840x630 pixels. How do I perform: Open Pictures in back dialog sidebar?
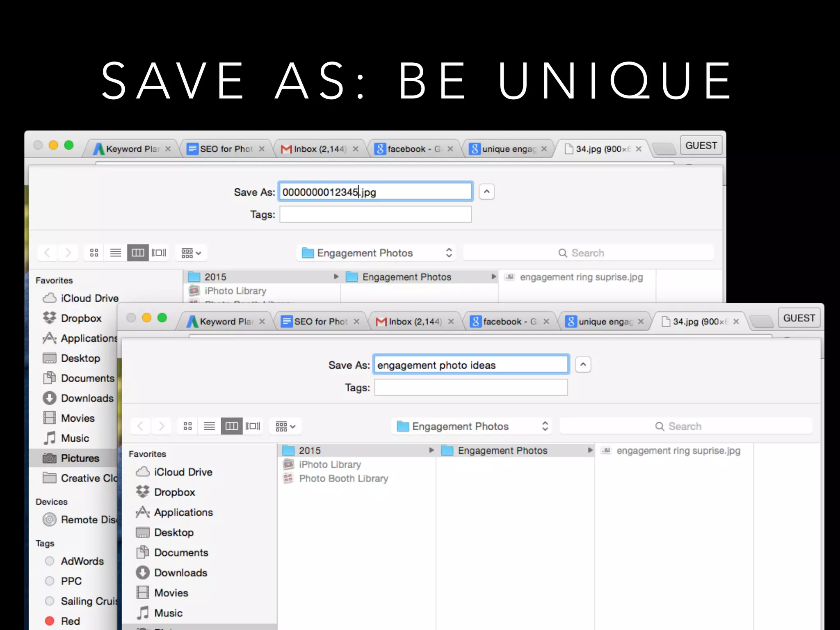80,458
